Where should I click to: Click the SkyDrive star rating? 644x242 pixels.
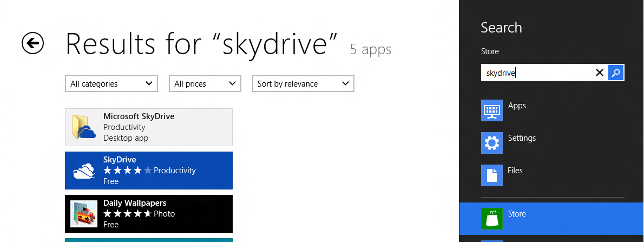tap(127, 170)
